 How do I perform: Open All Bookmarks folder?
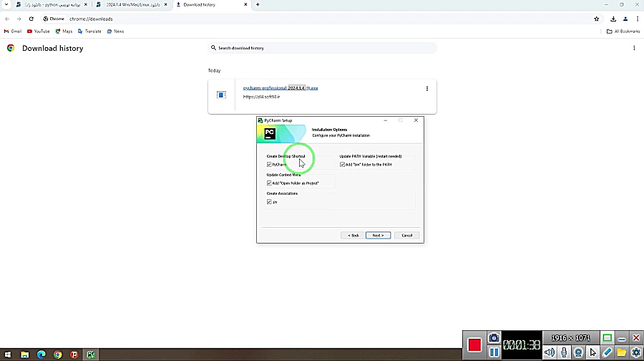[623, 32]
